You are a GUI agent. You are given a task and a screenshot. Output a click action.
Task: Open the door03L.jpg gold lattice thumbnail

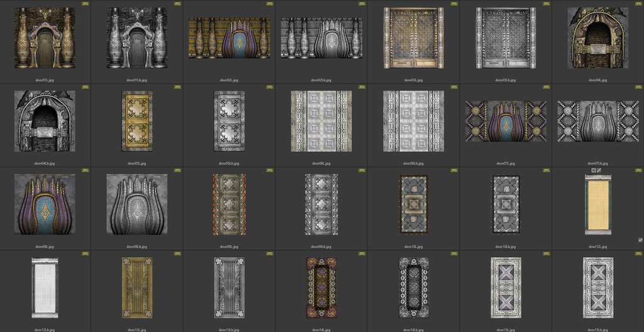pyautogui.click(x=413, y=38)
